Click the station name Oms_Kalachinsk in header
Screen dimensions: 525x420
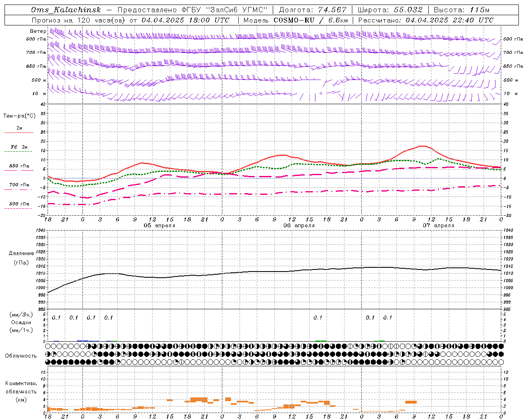(x=66, y=10)
